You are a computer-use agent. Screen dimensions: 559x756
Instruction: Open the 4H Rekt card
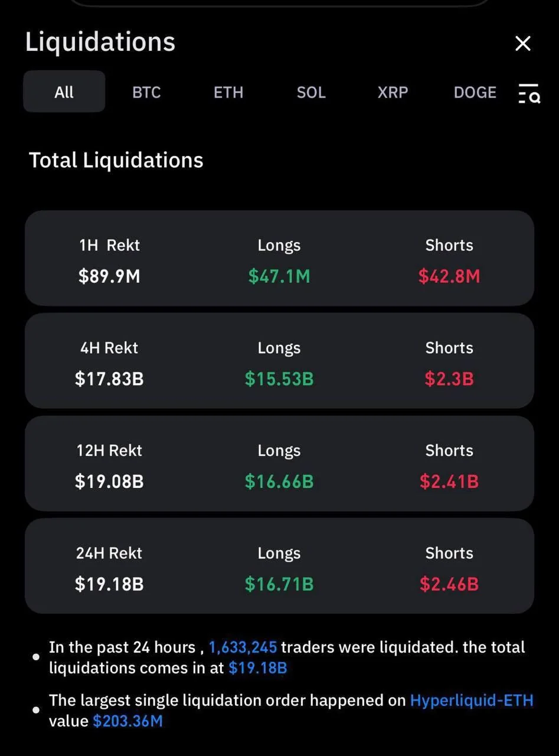279,361
